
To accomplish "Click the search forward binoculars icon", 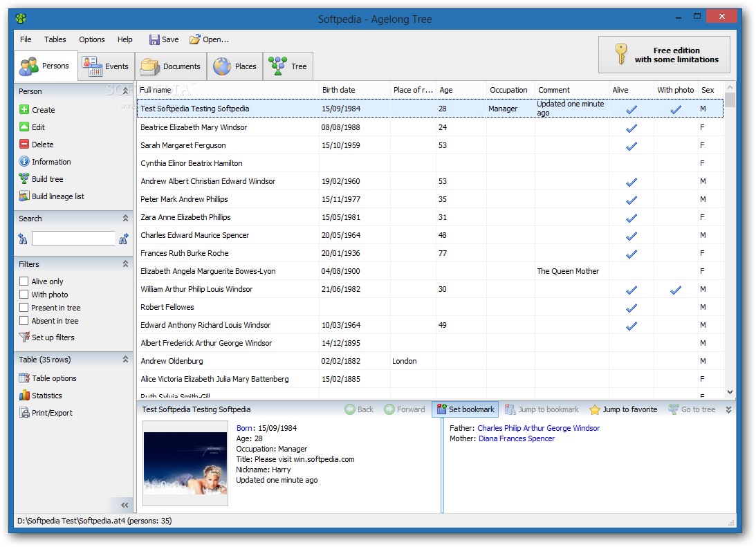I will pyautogui.click(x=124, y=239).
